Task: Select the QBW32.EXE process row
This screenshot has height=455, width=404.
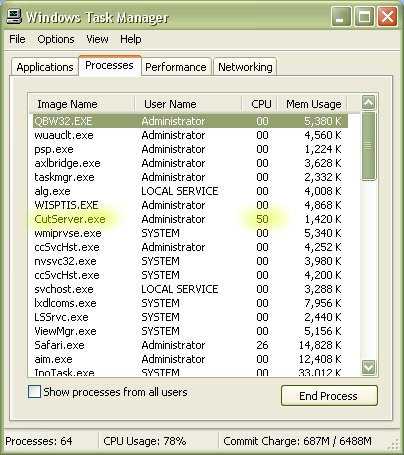Action: point(190,121)
